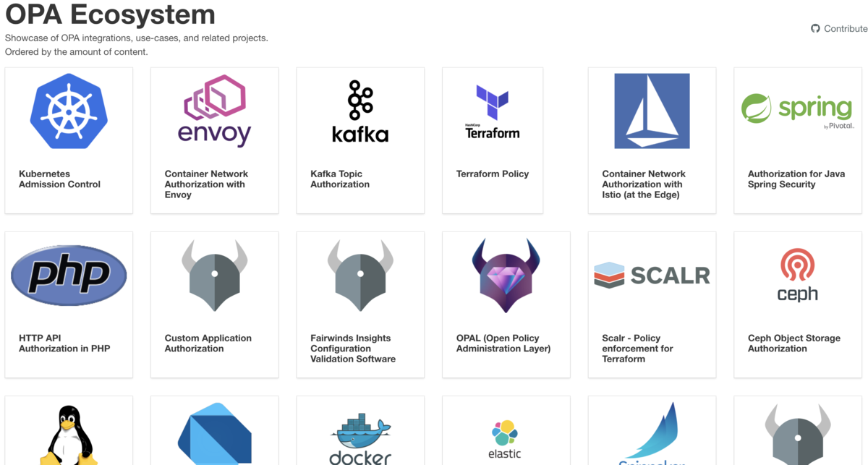Open Container Network Authorization with Envoy

click(206, 184)
